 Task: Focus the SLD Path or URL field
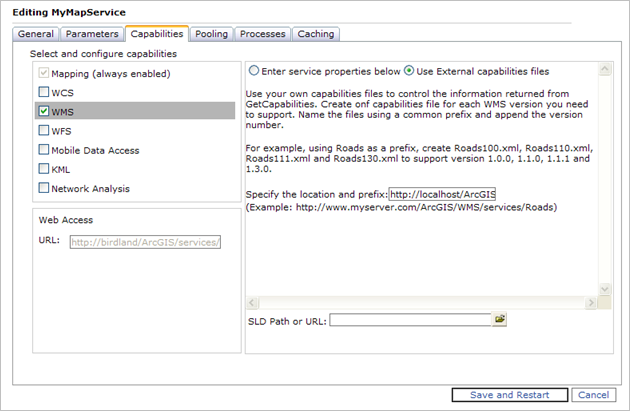coord(410,320)
